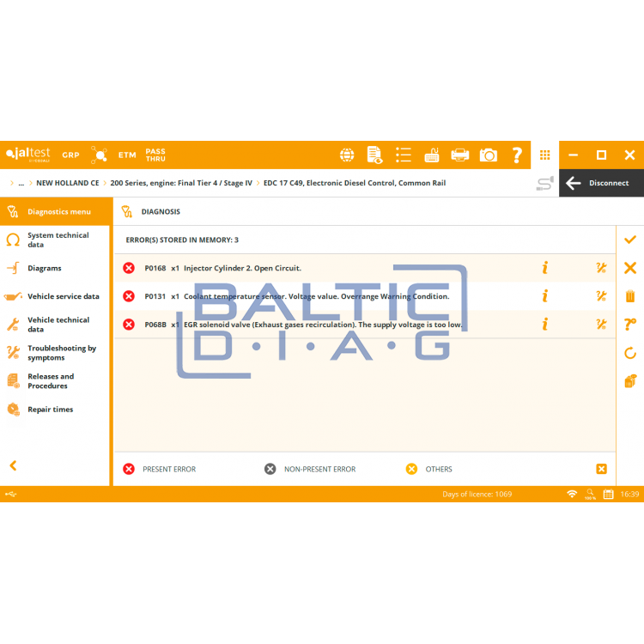The image size is (644, 644).
Task: Open troubleshooting tools for P0131
Action: (601, 296)
